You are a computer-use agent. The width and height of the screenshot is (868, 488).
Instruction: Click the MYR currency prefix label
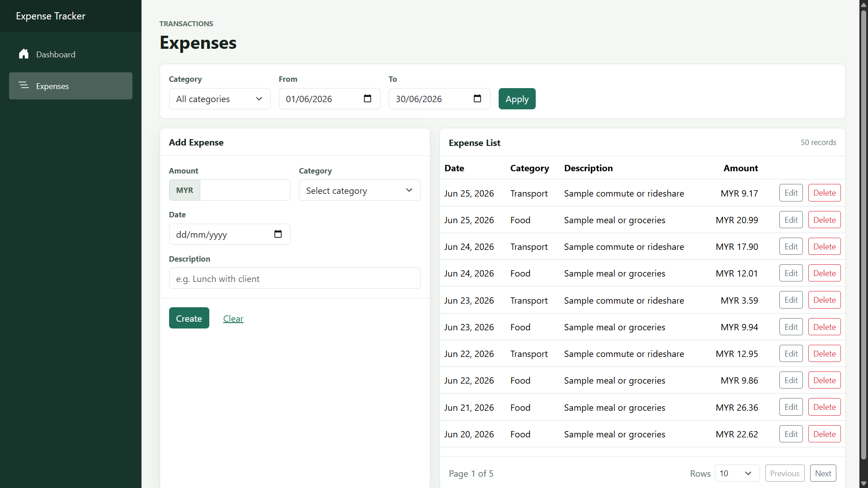184,190
